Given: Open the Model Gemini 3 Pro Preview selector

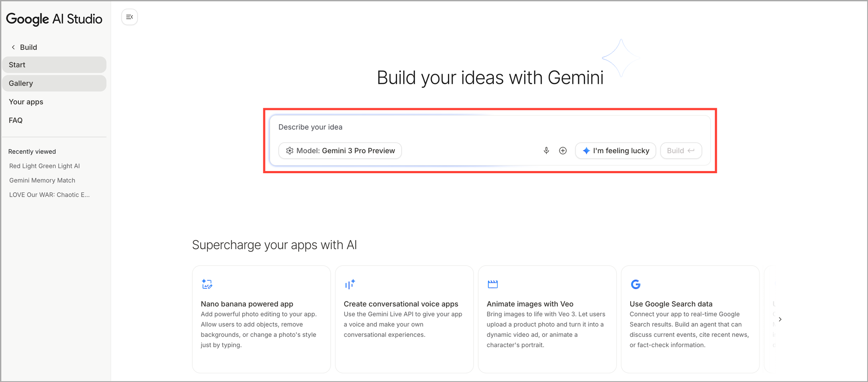Looking at the screenshot, I should (340, 151).
